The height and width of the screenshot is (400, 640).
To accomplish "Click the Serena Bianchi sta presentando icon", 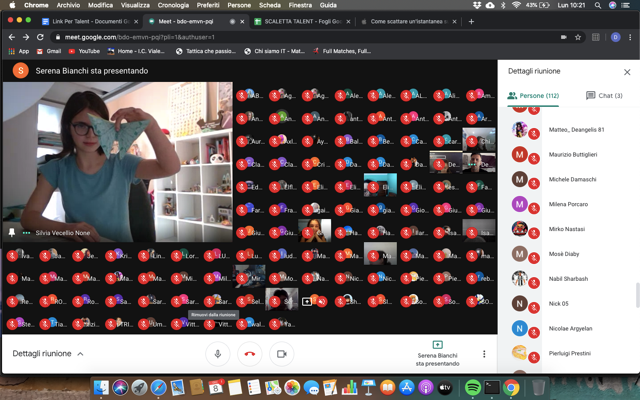I will (437, 346).
